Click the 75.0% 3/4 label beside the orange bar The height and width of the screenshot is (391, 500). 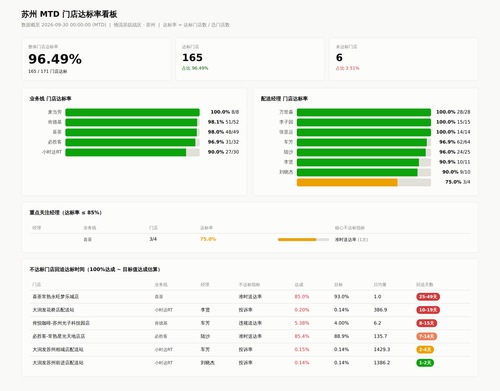pos(458,182)
